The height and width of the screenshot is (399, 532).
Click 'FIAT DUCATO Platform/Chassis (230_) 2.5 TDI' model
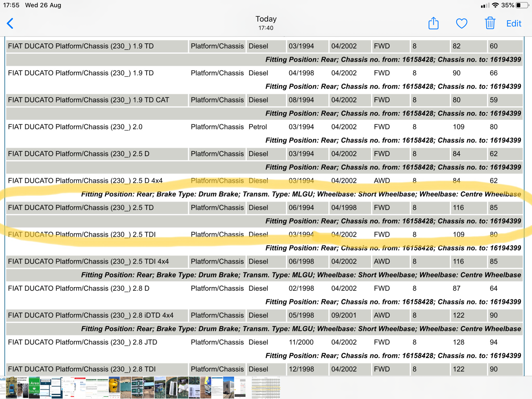click(82, 235)
